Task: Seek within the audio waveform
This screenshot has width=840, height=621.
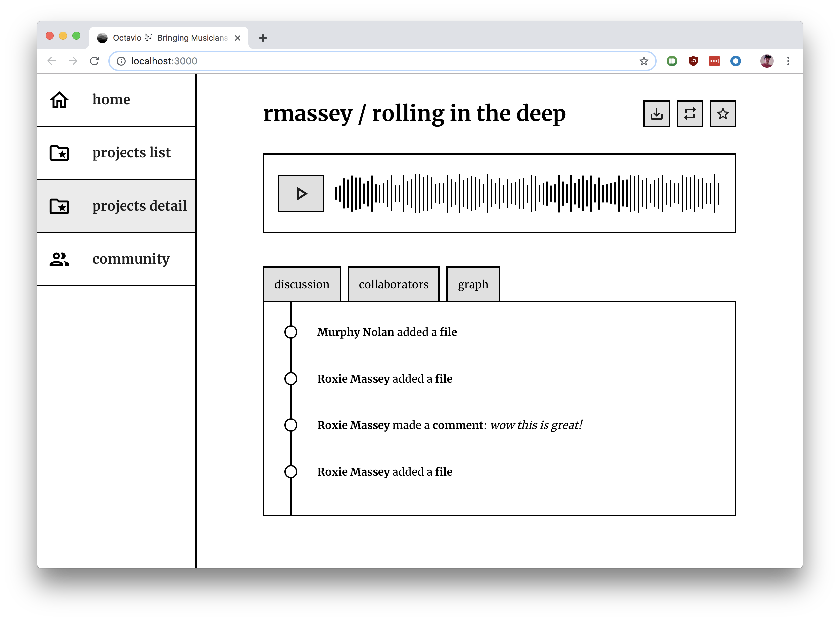Action: [x=526, y=193]
